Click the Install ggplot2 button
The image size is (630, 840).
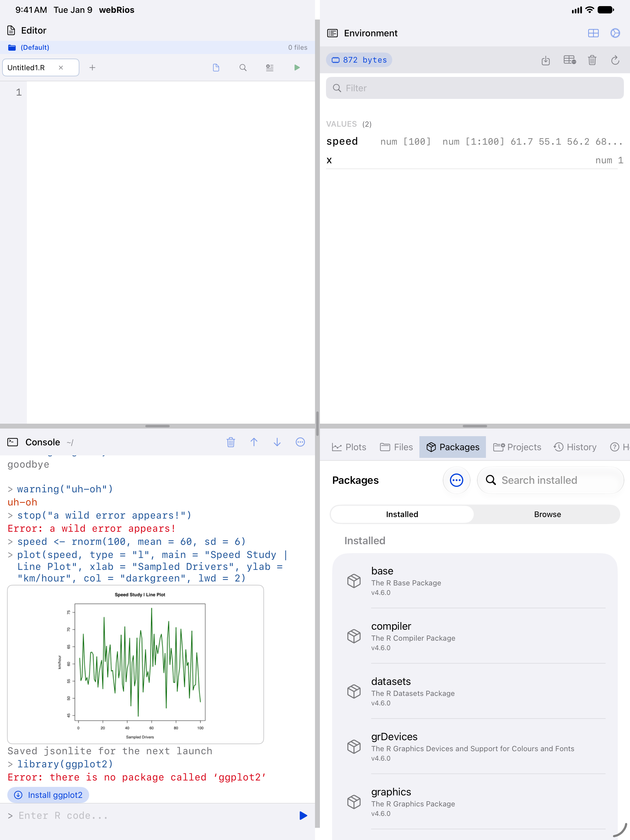click(x=48, y=795)
